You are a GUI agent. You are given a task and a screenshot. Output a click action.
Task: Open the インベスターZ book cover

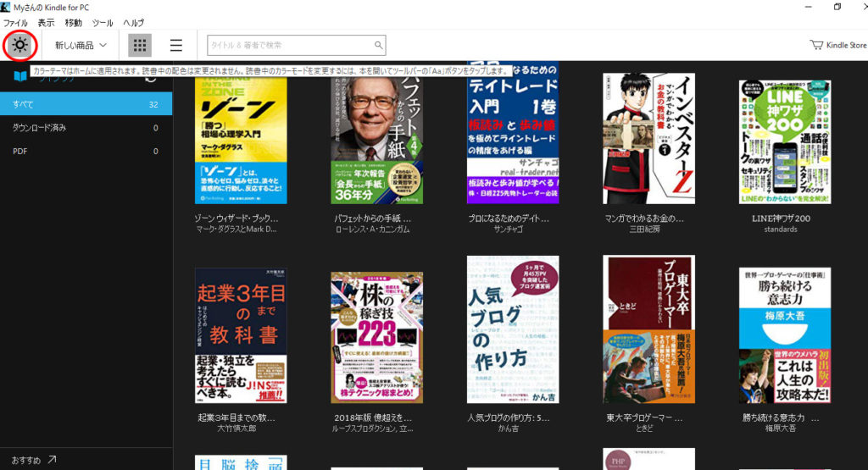648,138
